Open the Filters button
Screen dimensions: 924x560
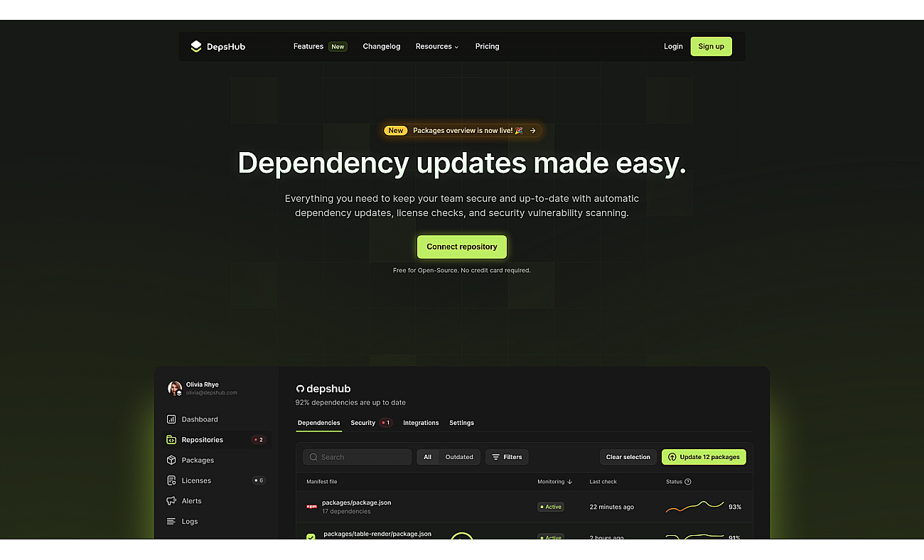click(507, 457)
